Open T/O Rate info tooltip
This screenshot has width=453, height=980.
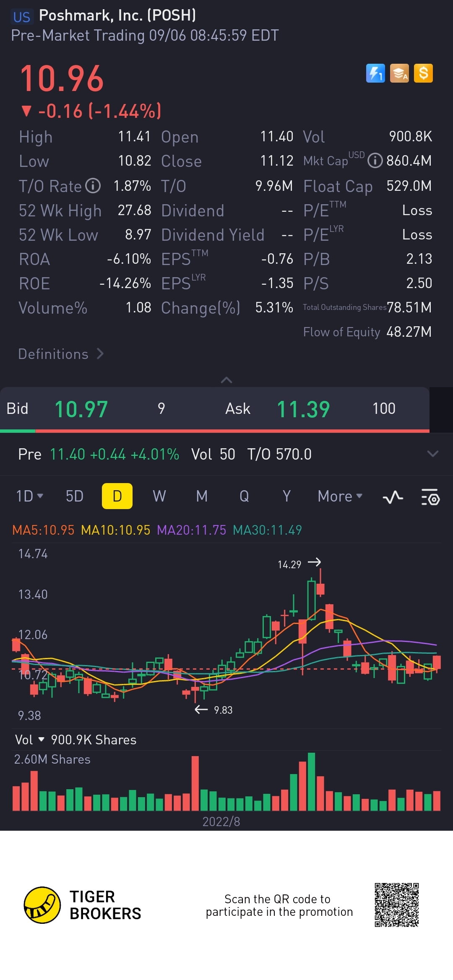coord(93,186)
